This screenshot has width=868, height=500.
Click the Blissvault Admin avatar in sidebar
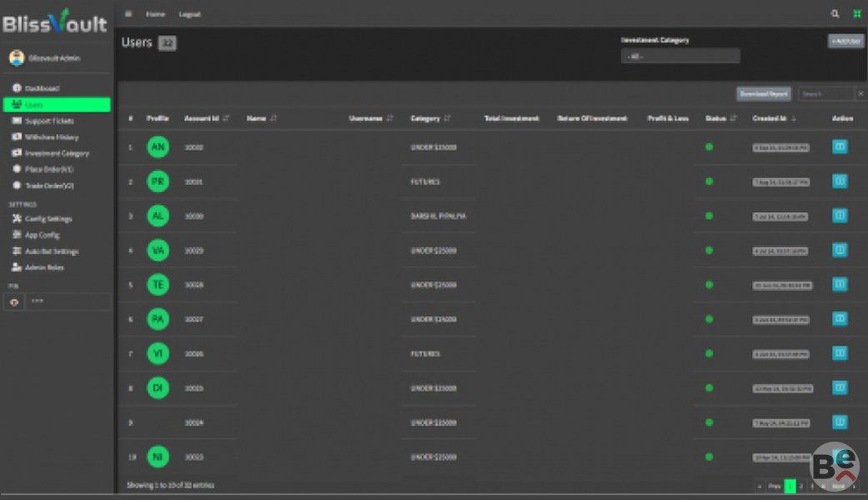click(x=17, y=58)
